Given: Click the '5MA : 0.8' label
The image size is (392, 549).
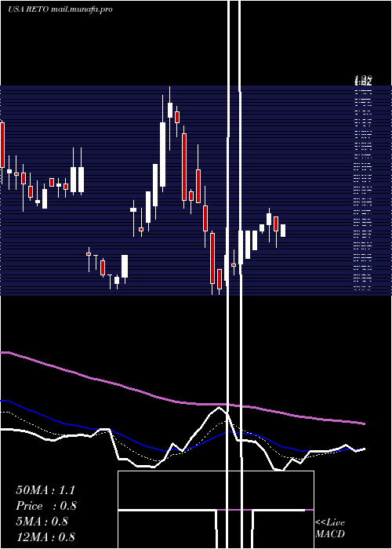Looking at the screenshot, I should tap(42, 522).
